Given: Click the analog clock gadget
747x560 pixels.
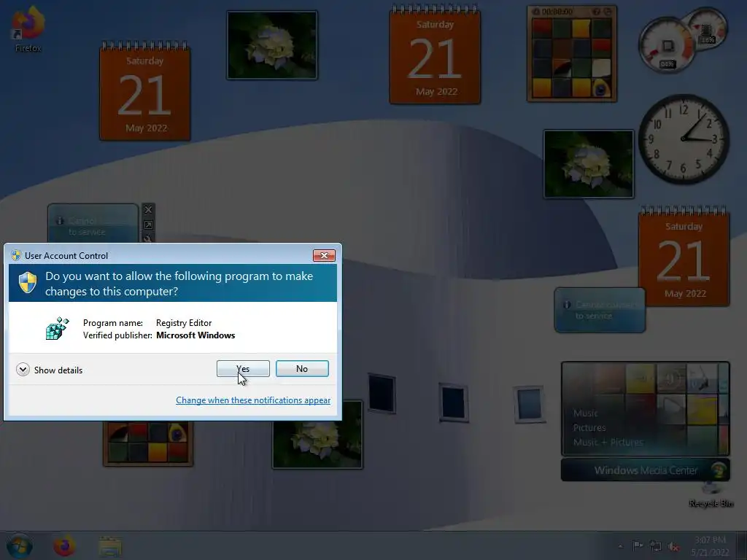Looking at the screenshot, I should click(x=684, y=139).
